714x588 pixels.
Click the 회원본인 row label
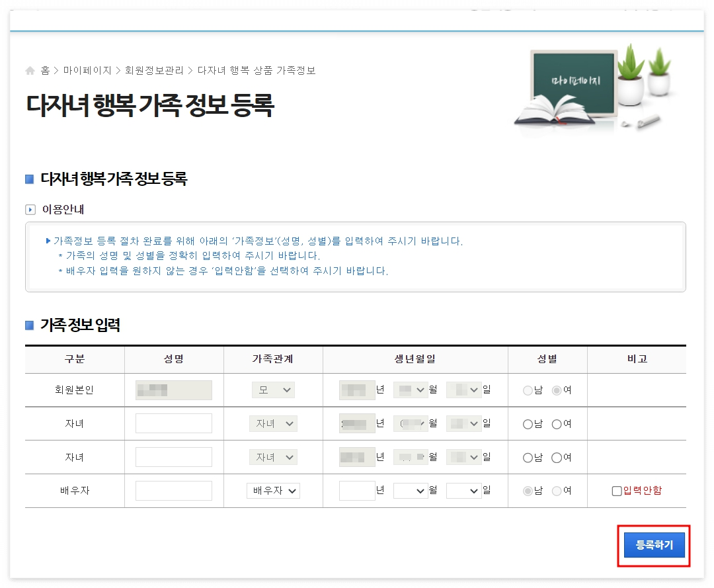(74, 390)
